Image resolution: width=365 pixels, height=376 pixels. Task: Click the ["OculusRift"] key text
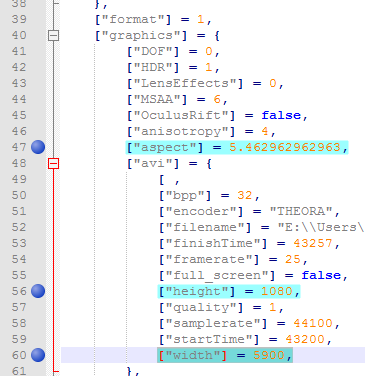click(181, 115)
